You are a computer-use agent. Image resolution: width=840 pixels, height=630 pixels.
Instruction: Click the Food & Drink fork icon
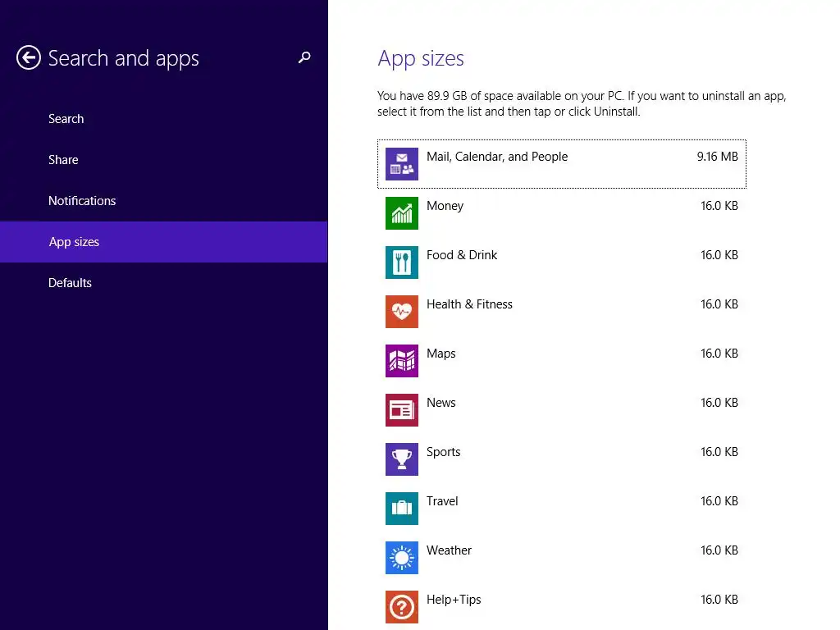[402, 262]
